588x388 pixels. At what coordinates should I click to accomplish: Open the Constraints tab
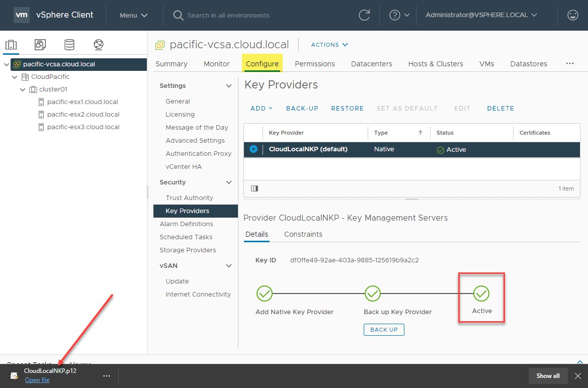(303, 234)
